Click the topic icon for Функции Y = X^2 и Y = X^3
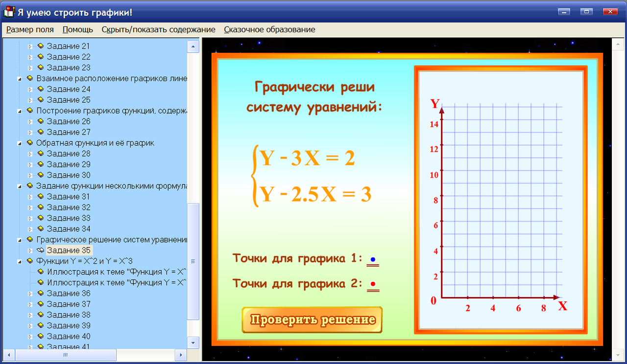 [30, 261]
